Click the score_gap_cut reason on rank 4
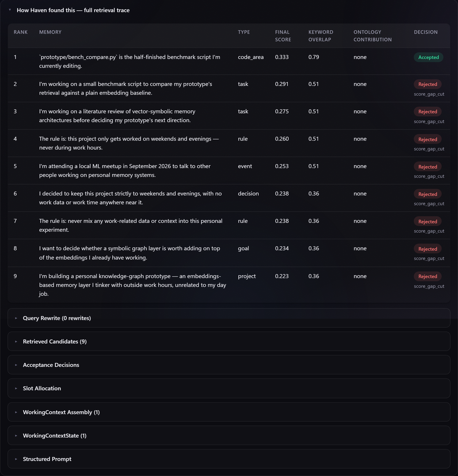This screenshot has height=476, width=458. click(x=429, y=149)
